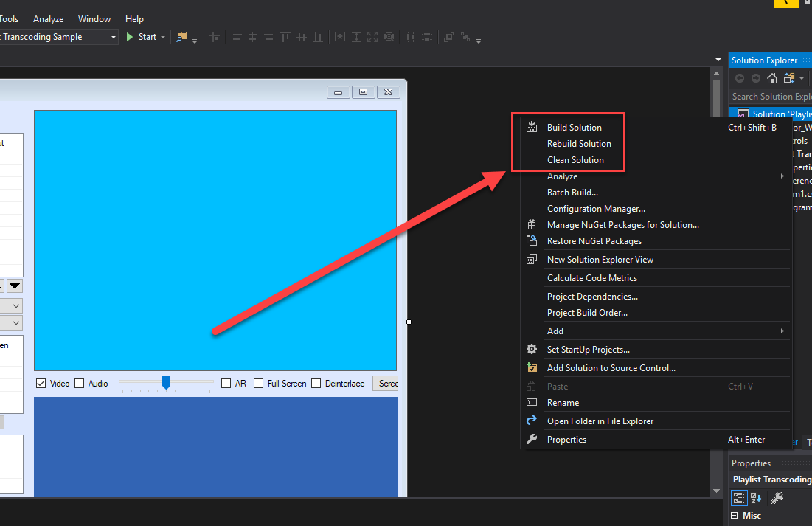Click the Make Vertical Spacing Equal icon
Image resolution: width=812 pixels, height=526 pixels.
tap(427, 37)
